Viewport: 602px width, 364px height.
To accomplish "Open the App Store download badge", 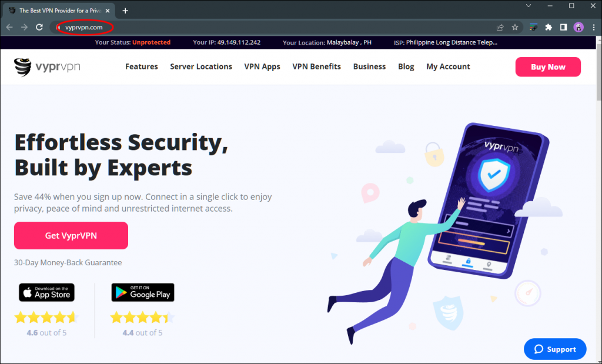I will 47,293.
